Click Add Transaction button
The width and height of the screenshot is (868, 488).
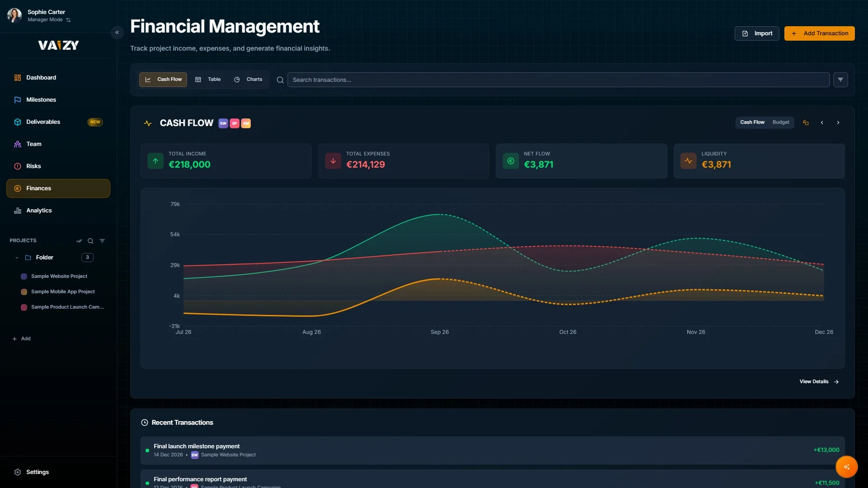click(x=819, y=33)
